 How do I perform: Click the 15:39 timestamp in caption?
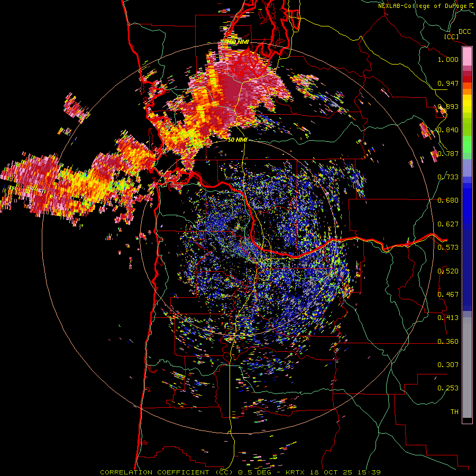point(368,472)
